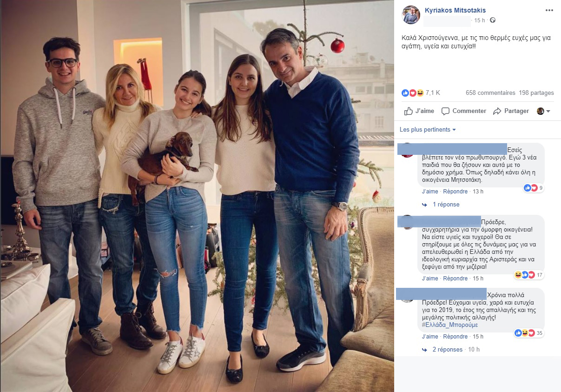Viewport: 561px width, 392px height.
Task: Click the #Ελλάδα_Μπορούμε hashtag
Action: [449, 325]
